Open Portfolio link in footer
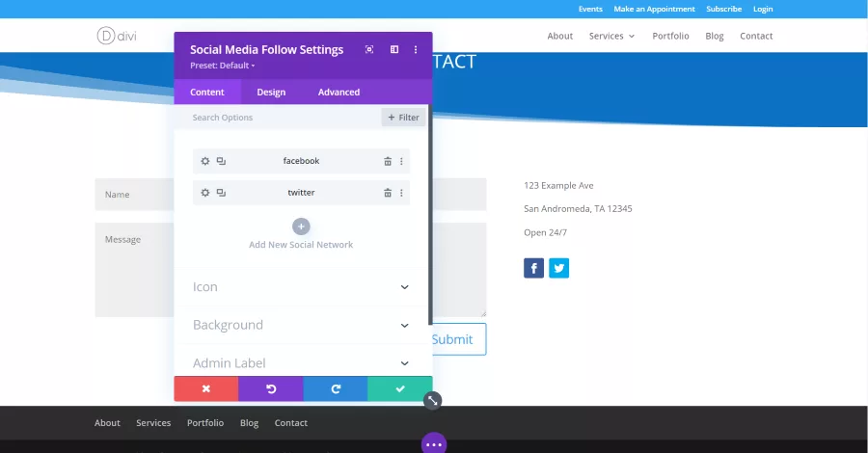The height and width of the screenshot is (453, 868). pos(205,422)
